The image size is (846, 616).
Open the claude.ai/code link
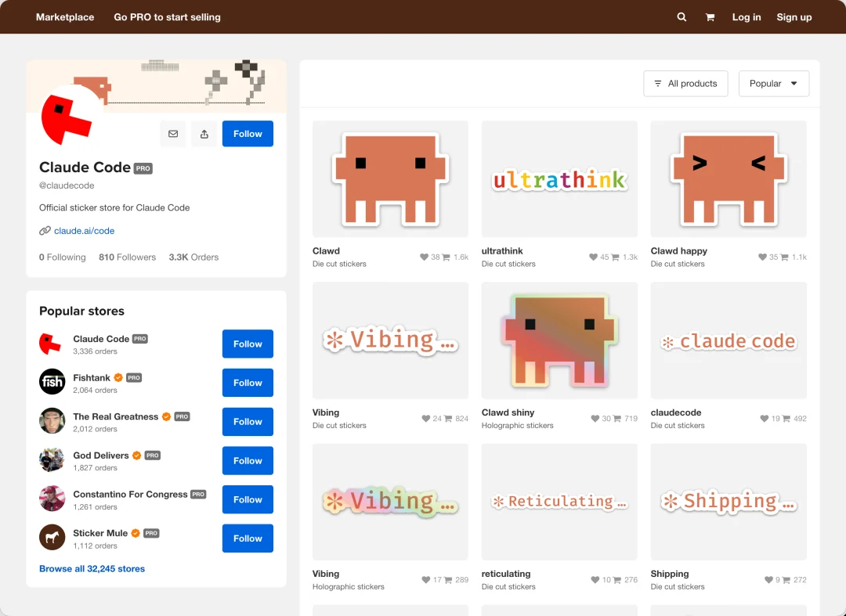pyautogui.click(x=84, y=231)
